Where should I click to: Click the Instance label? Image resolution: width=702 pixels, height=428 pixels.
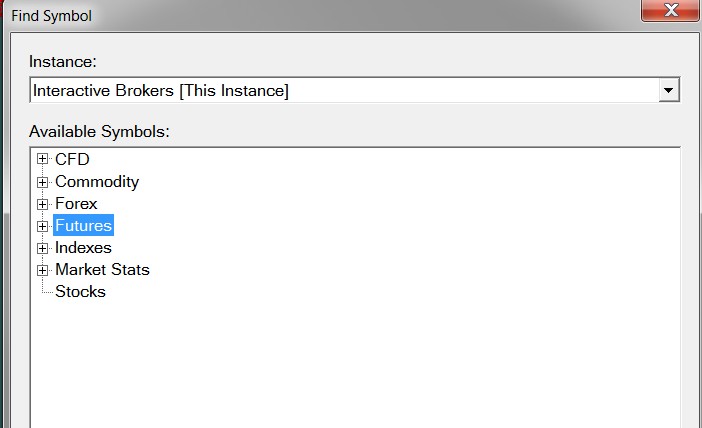(x=62, y=61)
